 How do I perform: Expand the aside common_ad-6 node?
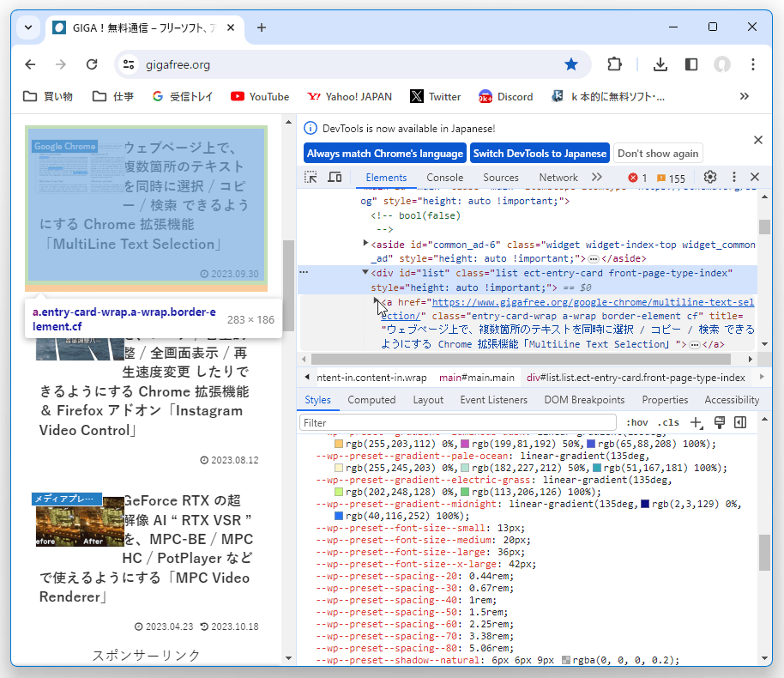[365, 244]
